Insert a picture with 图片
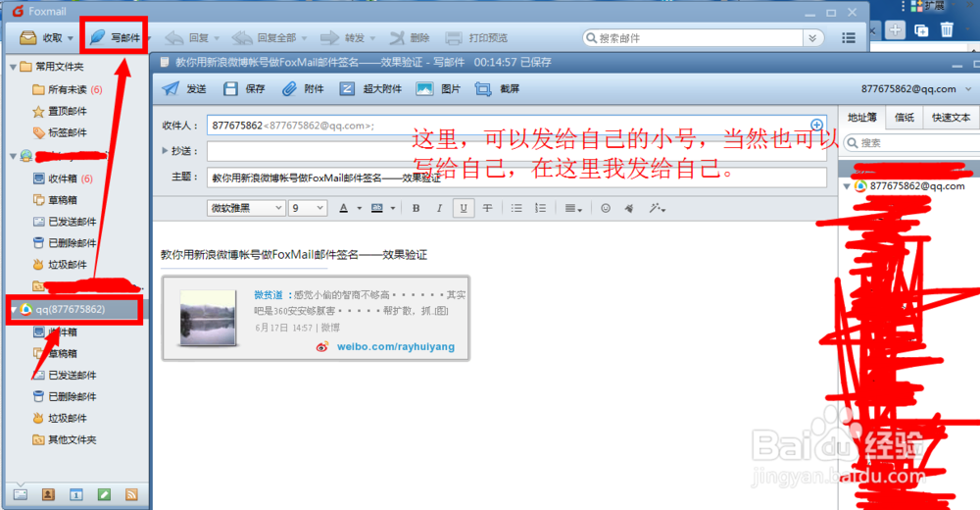 point(438,89)
